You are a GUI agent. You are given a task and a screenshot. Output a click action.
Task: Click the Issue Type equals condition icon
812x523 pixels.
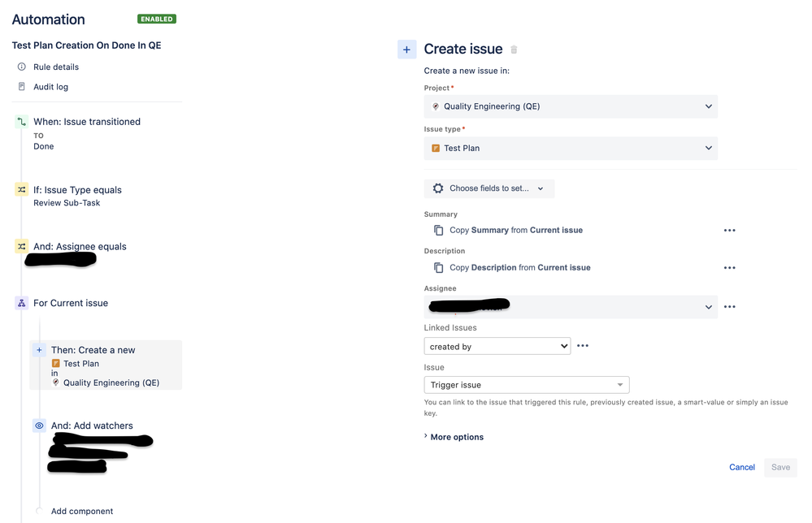22,190
